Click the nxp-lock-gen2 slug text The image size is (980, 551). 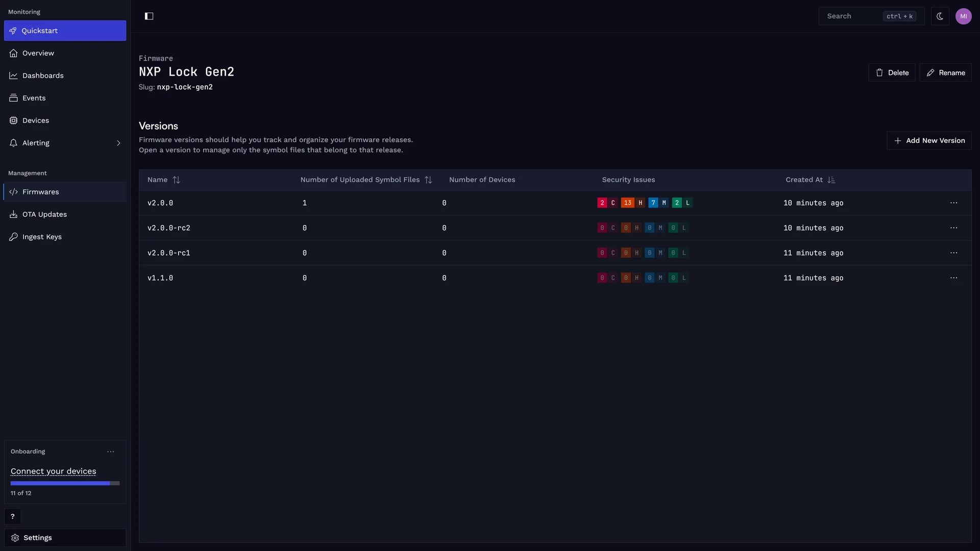[185, 87]
